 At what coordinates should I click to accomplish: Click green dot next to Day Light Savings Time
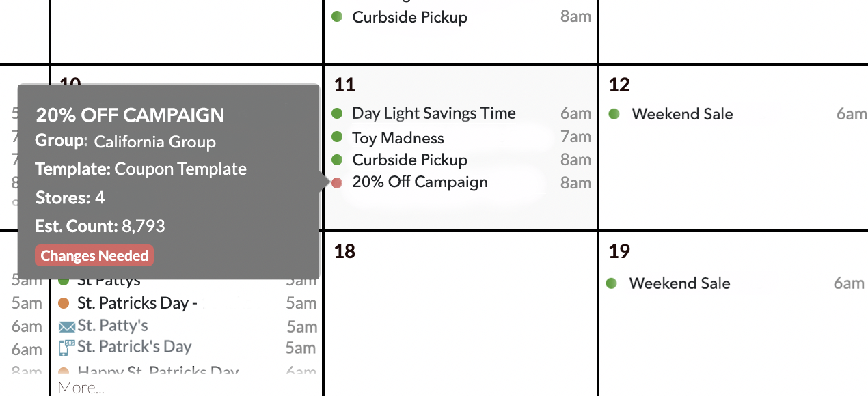click(x=337, y=113)
